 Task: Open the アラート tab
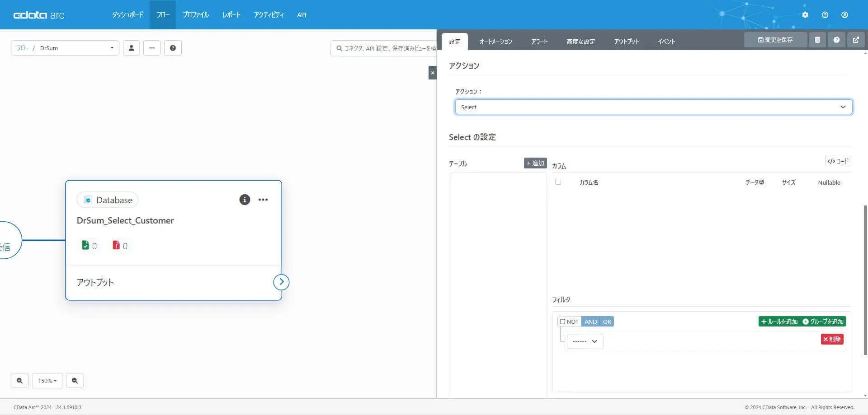[x=539, y=42]
